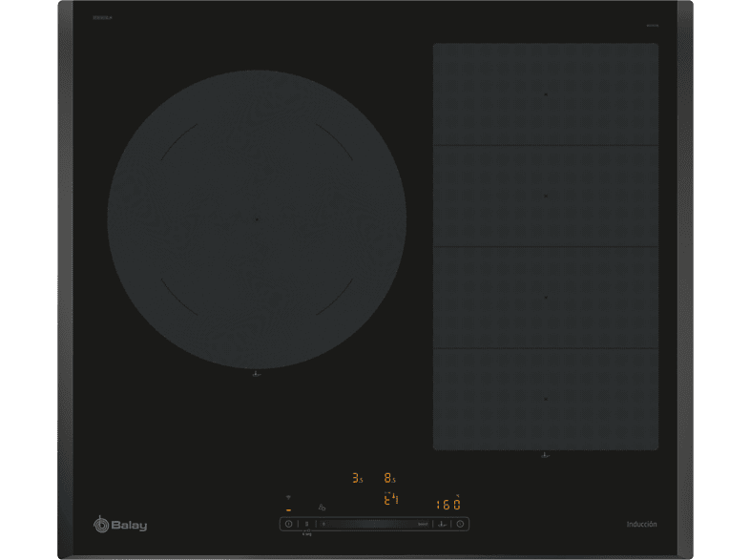
Task: Tap the orange 8.5 power level display
Action: click(389, 478)
